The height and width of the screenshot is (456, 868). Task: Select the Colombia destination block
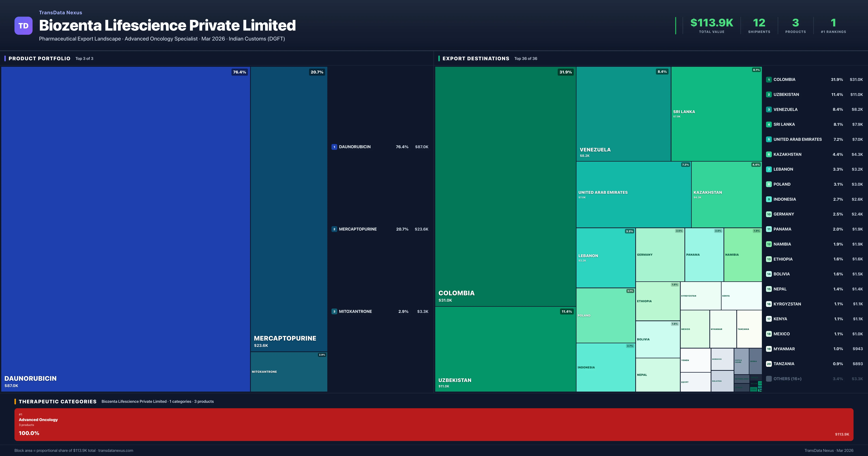pos(505,186)
